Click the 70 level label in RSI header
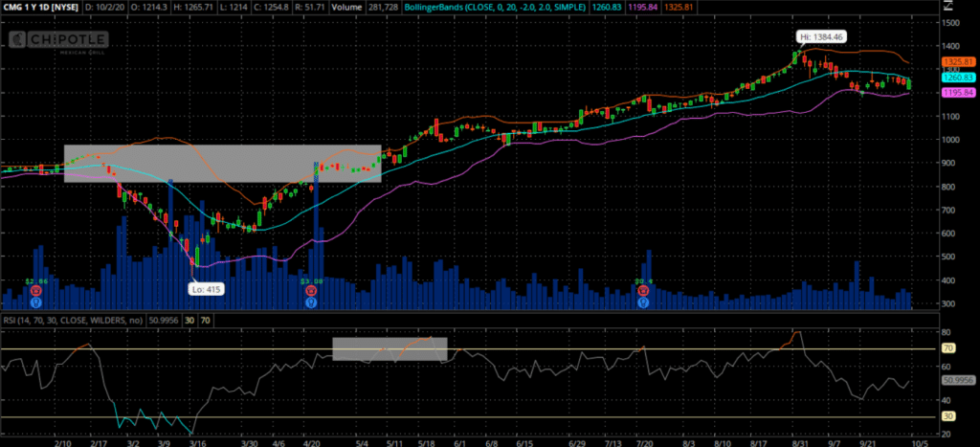The height and width of the screenshot is (447, 980). click(x=205, y=320)
